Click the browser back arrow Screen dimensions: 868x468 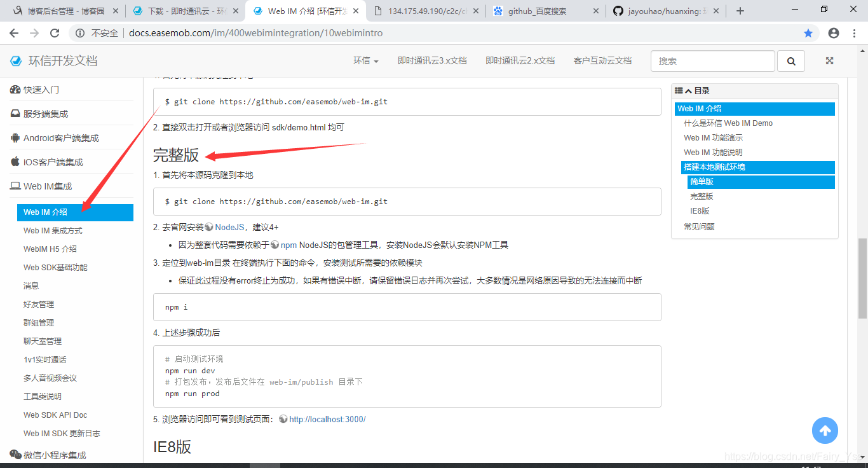click(14, 33)
